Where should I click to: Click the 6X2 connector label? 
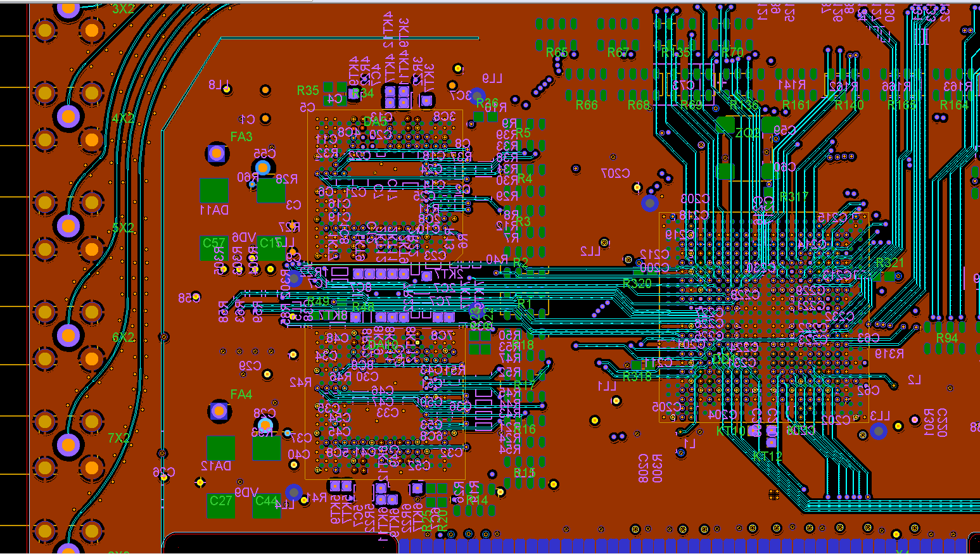pos(124,337)
